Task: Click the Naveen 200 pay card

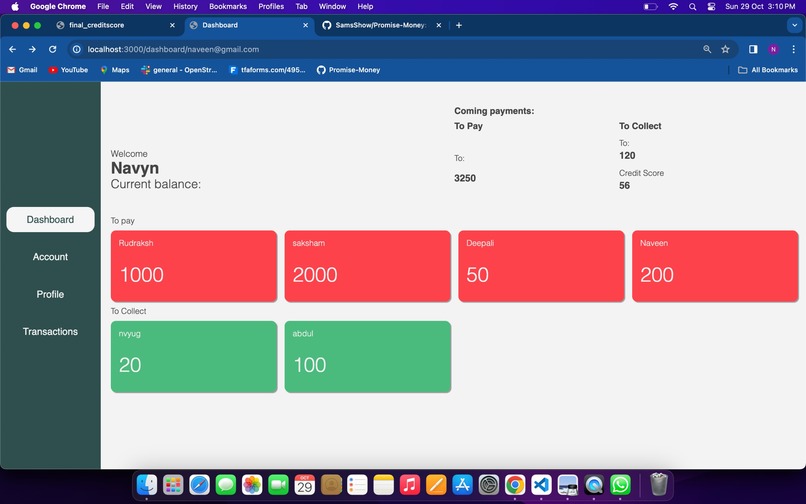Action: pos(715,266)
